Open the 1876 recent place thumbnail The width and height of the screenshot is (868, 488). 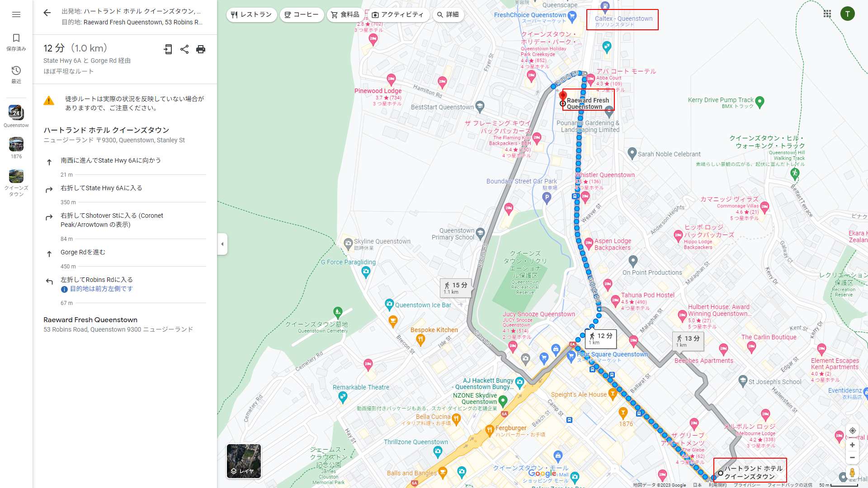(16, 148)
